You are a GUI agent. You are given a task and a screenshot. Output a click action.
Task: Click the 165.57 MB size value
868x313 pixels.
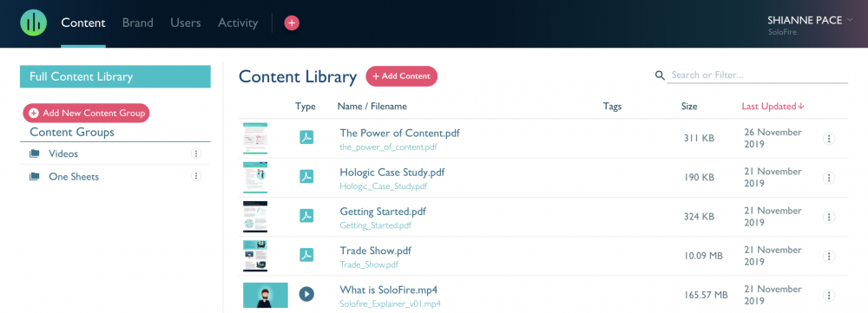click(706, 296)
